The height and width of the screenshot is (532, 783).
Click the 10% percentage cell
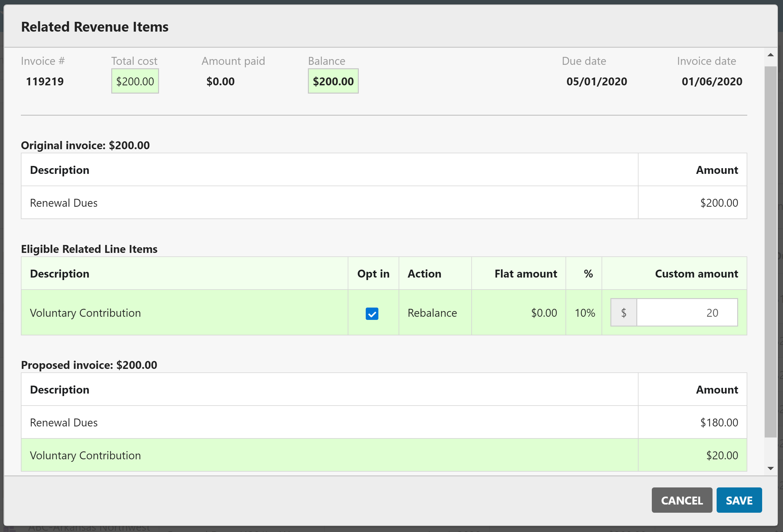click(585, 313)
